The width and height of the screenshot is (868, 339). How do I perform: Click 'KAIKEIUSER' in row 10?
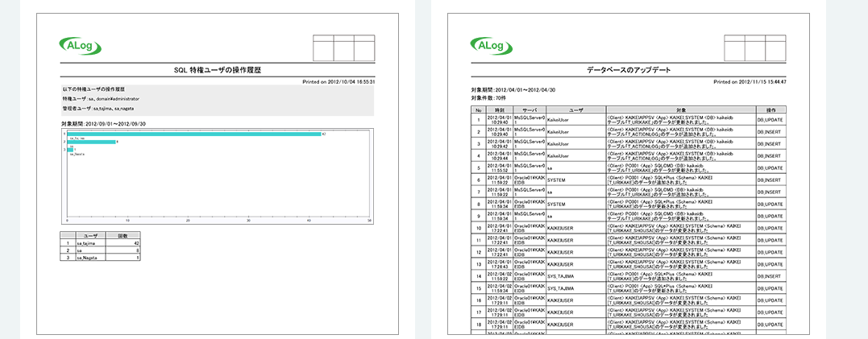click(559, 228)
